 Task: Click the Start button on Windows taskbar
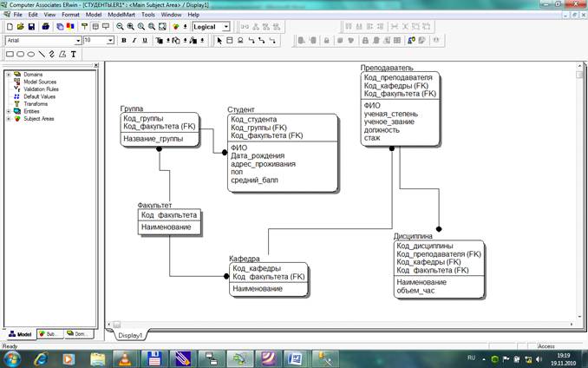point(16,357)
